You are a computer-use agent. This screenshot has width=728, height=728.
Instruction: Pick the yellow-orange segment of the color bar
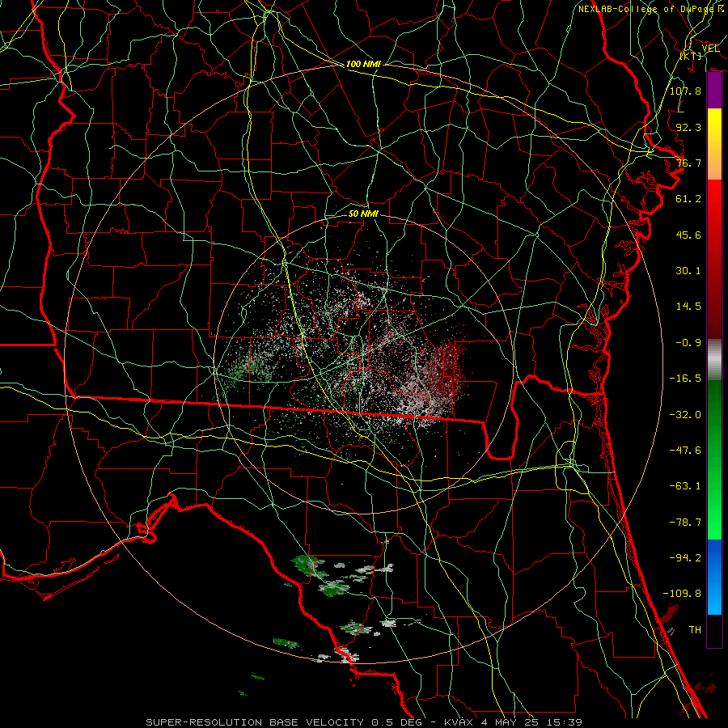coord(714,144)
